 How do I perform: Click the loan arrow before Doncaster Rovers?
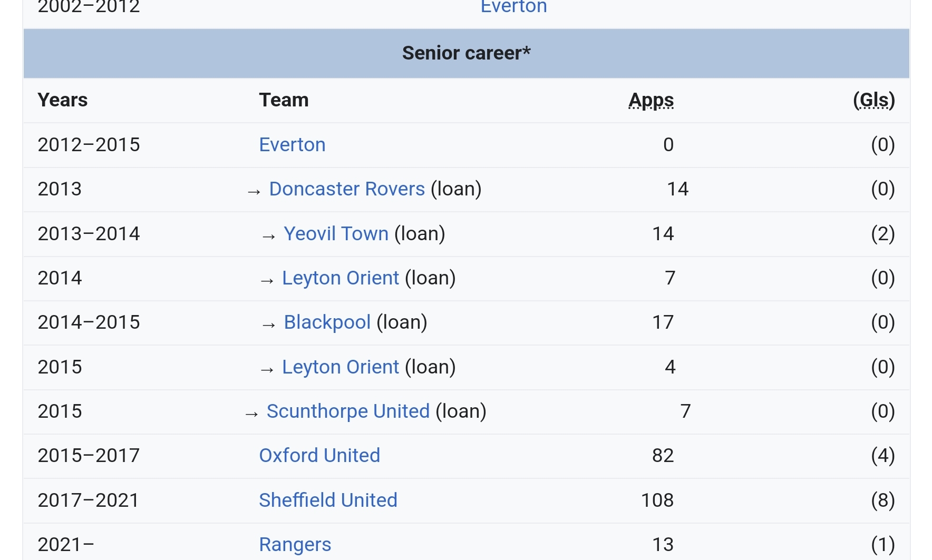pyautogui.click(x=254, y=192)
